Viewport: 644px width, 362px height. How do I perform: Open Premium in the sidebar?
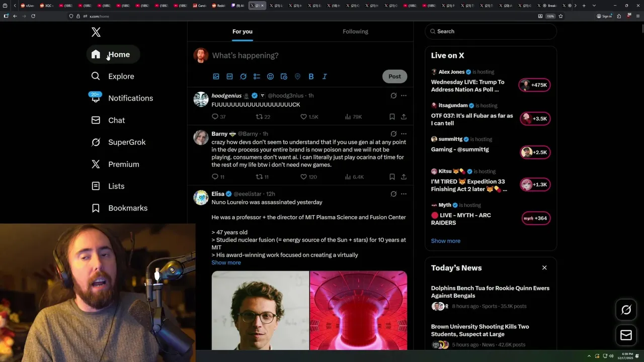[115, 164]
